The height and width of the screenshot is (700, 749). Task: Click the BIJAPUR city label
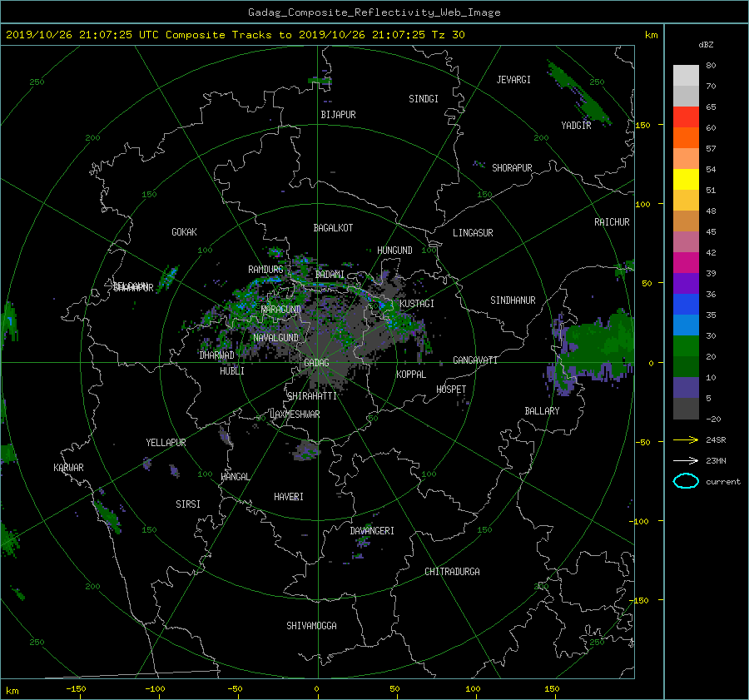click(338, 115)
